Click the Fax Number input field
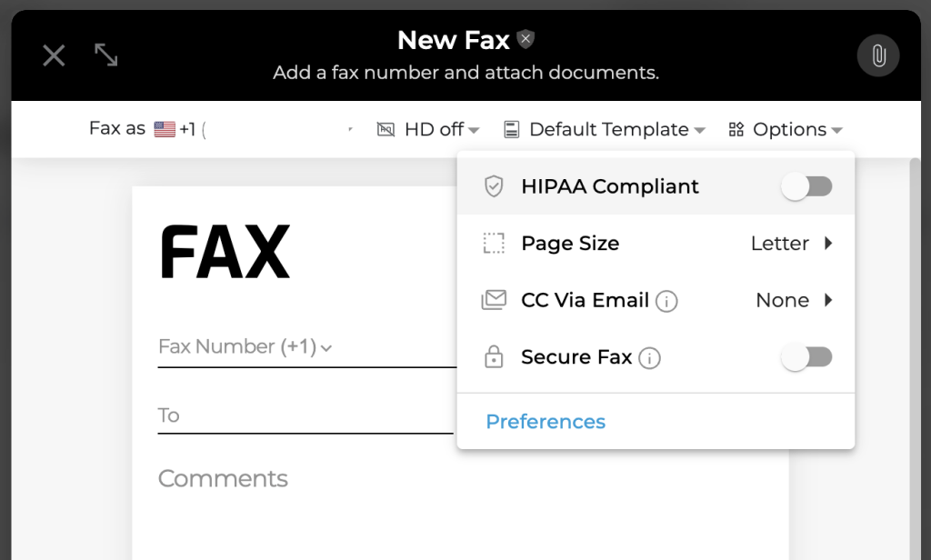Screen dimensions: 931x560 (307, 347)
